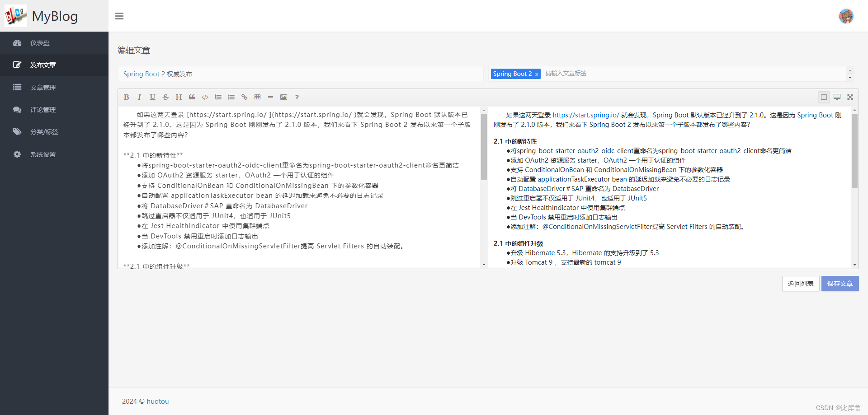The image size is (868, 415).
Task: Open huotou footer link
Action: coord(158,401)
